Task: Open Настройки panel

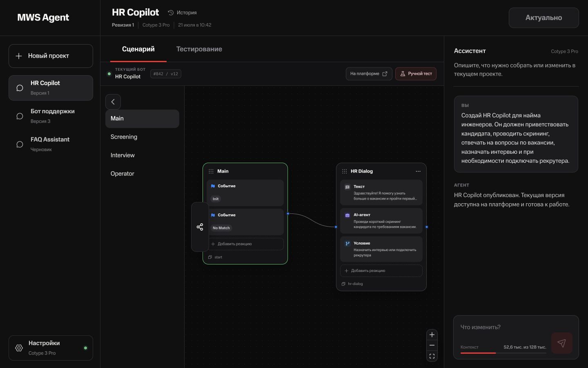Action: click(51, 348)
